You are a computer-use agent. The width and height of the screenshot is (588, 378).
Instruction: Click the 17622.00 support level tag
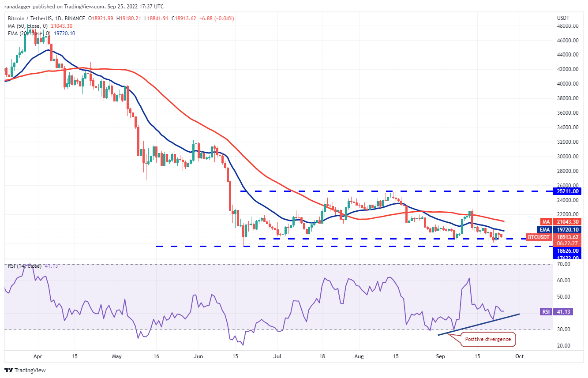coord(568,257)
